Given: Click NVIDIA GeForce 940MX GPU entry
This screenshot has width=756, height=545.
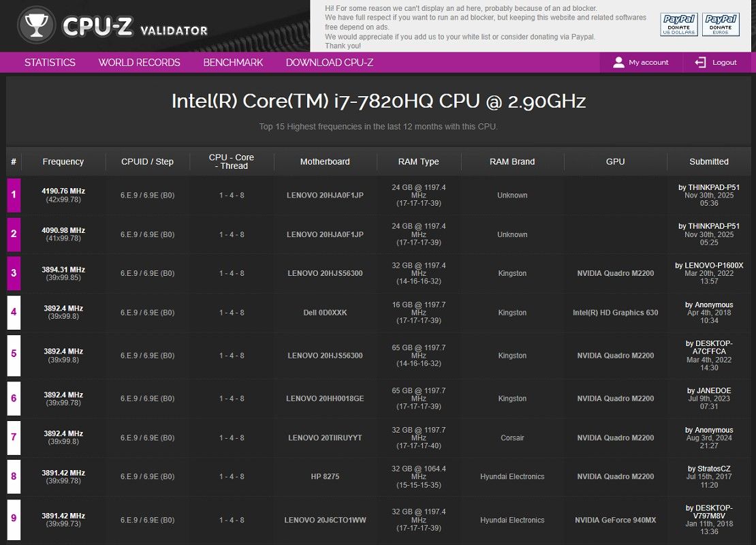Looking at the screenshot, I should point(615,520).
